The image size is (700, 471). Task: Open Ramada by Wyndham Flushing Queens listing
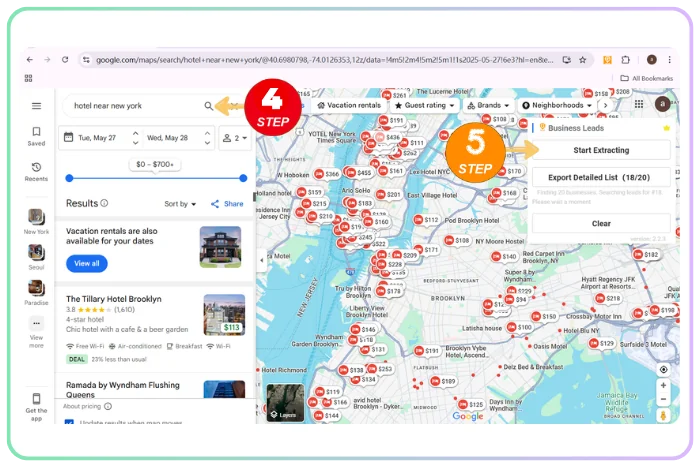123,389
